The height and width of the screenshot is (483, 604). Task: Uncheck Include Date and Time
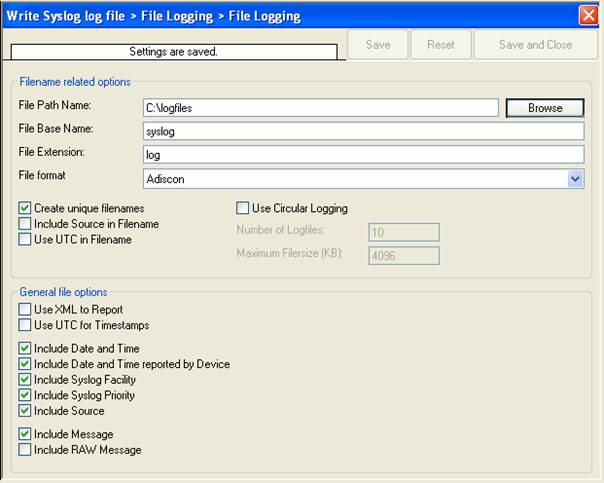[25, 349]
